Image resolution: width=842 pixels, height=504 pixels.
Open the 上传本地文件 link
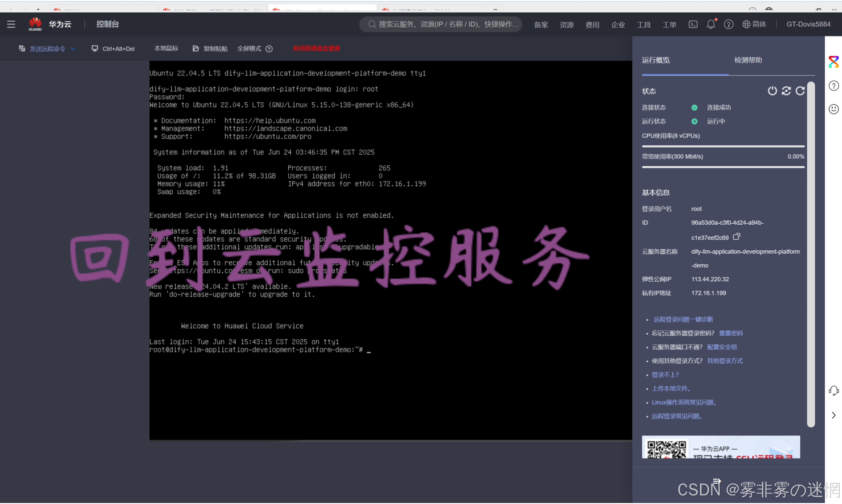(x=671, y=389)
